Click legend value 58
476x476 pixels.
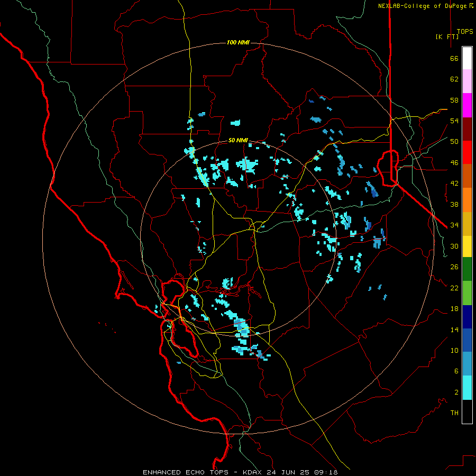click(x=454, y=100)
